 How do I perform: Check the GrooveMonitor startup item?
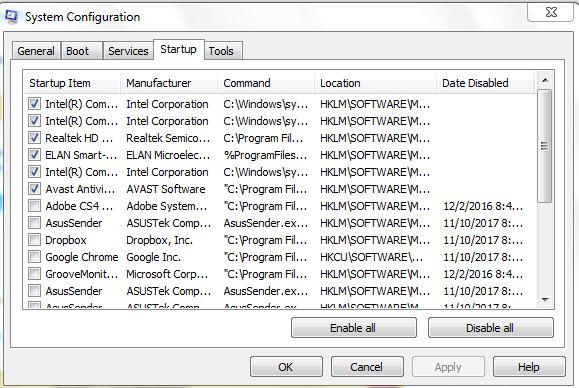click(x=34, y=274)
